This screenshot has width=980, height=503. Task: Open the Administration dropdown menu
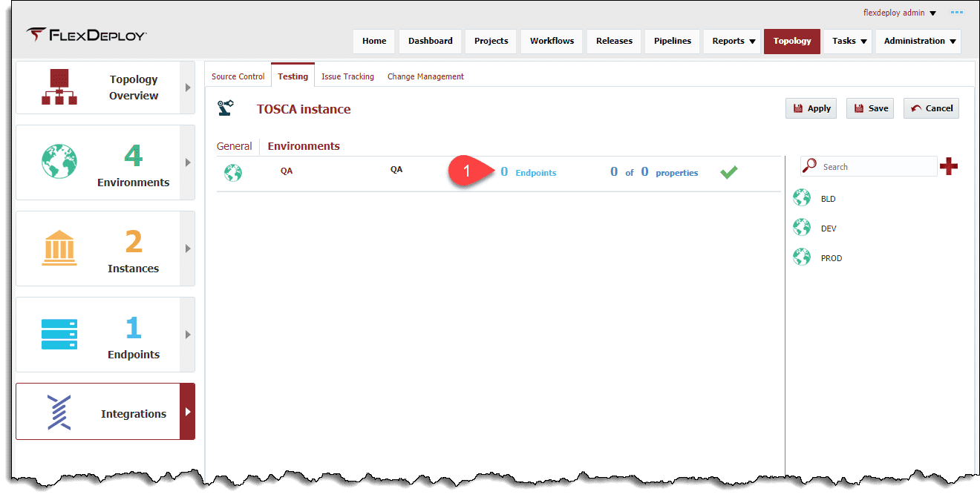(x=918, y=41)
